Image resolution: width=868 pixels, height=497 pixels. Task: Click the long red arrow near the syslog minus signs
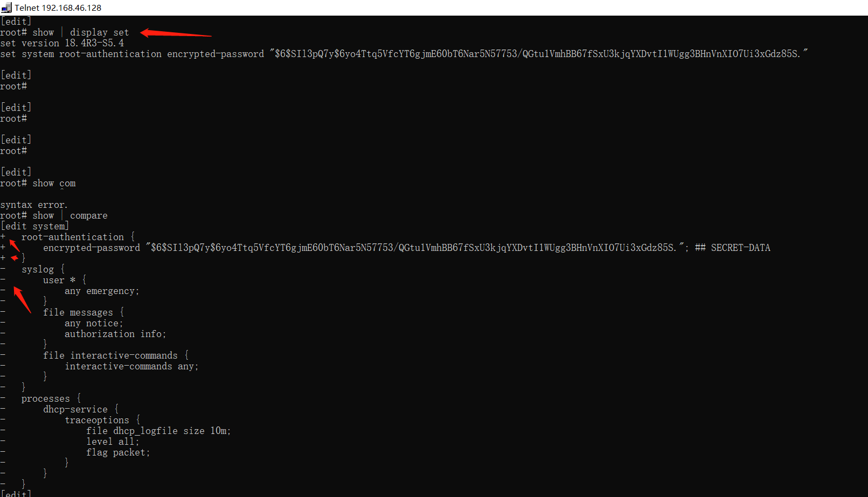pos(22,299)
